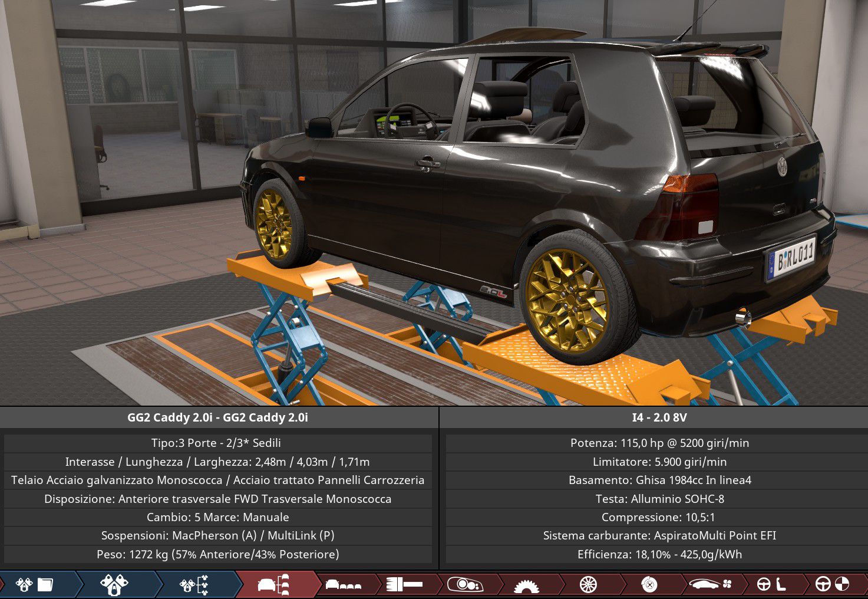Open the headlight fixtures tab
The height and width of the screenshot is (599, 868).
coord(466,584)
